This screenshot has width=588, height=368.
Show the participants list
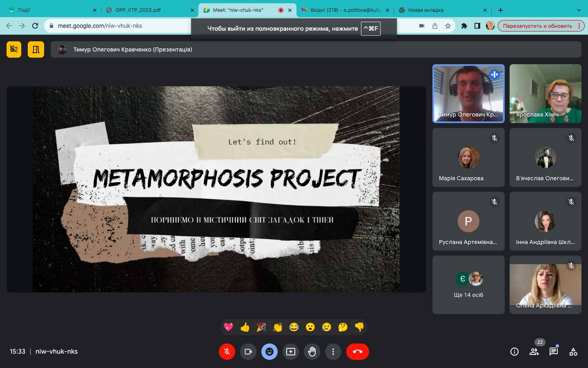click(534, 352)
